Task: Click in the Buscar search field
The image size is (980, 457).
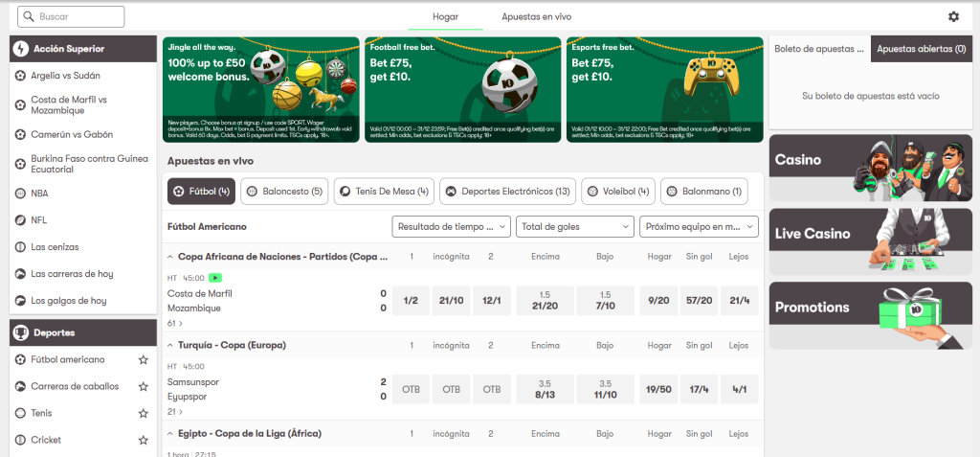Action: click(x=71, y=17)
